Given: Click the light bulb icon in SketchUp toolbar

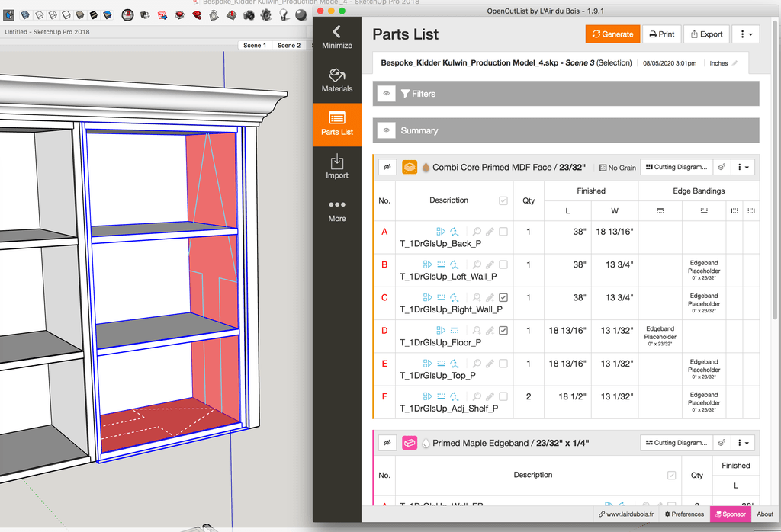Looking at the screenshot, I should tap(284, 15).
